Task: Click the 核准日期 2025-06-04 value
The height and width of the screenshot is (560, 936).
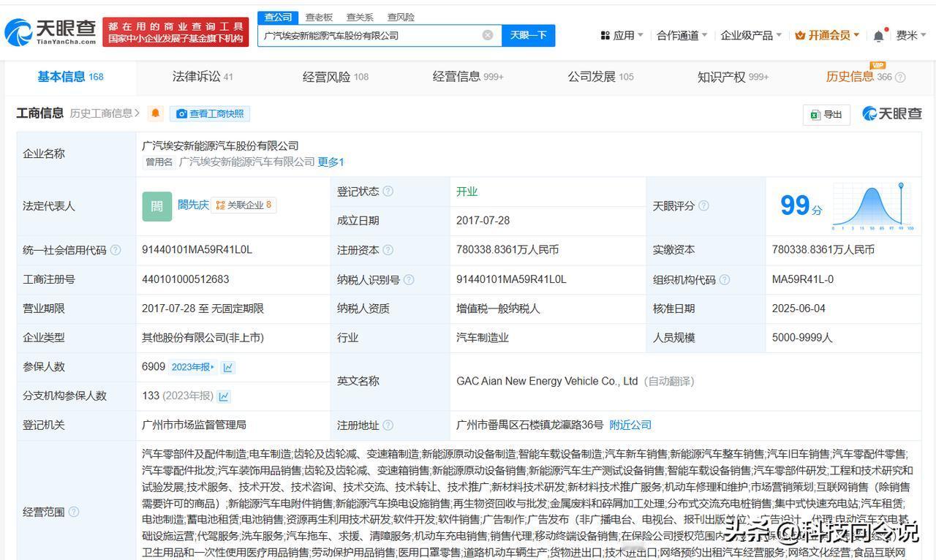Action: [799, 309]
